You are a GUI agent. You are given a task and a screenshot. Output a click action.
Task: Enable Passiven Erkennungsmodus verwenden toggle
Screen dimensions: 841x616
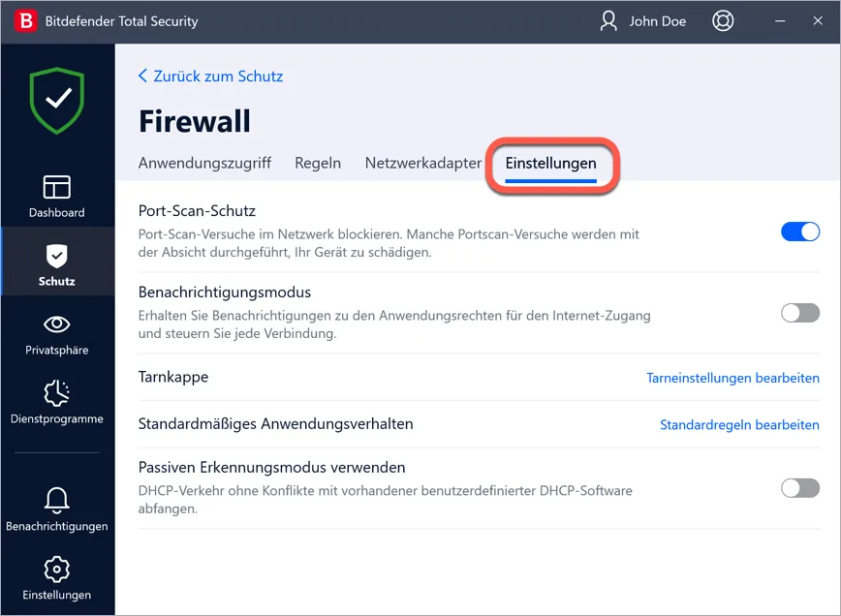[800, 488]
